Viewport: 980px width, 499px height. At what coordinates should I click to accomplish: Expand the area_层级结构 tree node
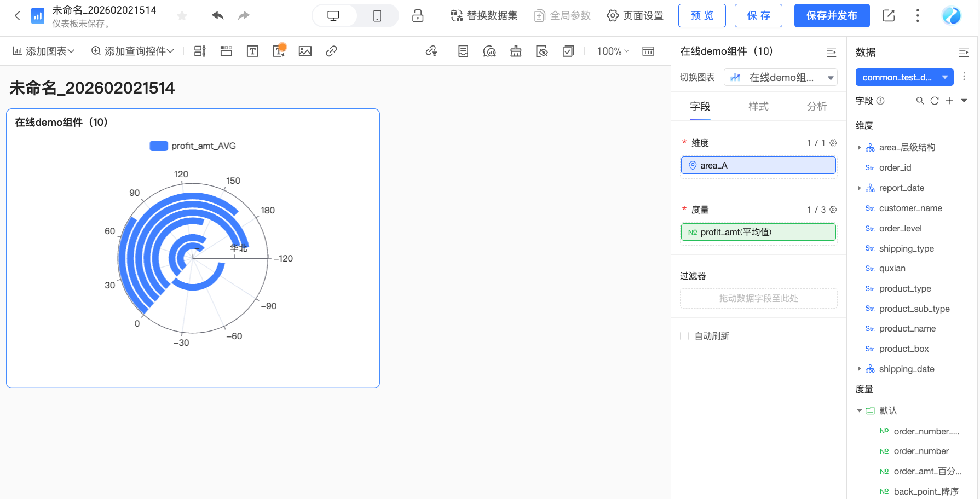point(859,148)
